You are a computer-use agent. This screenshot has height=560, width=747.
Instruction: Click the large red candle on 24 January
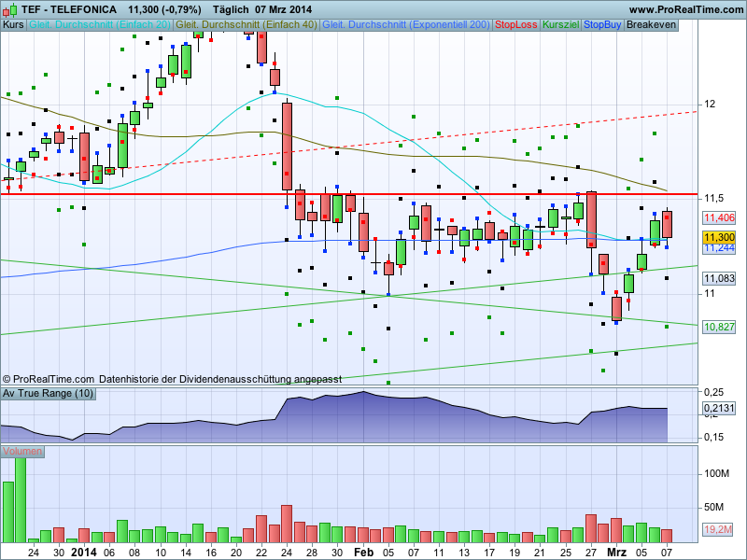point(287,147)
